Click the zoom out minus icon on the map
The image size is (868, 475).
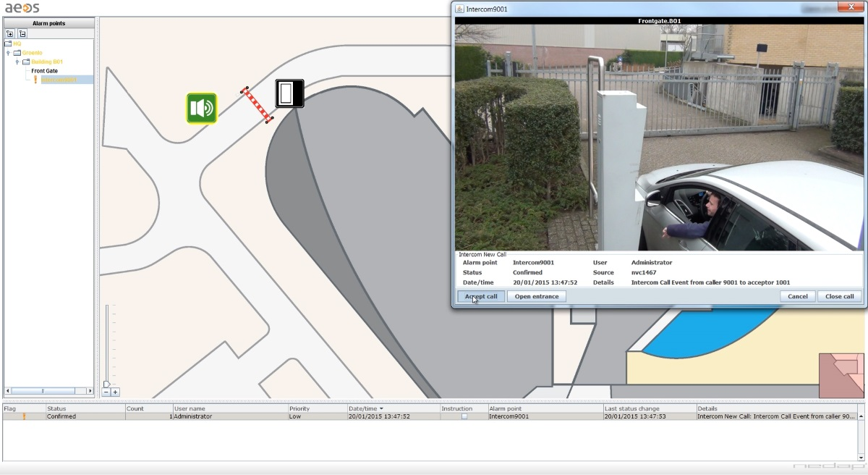[x=106, y=392]
